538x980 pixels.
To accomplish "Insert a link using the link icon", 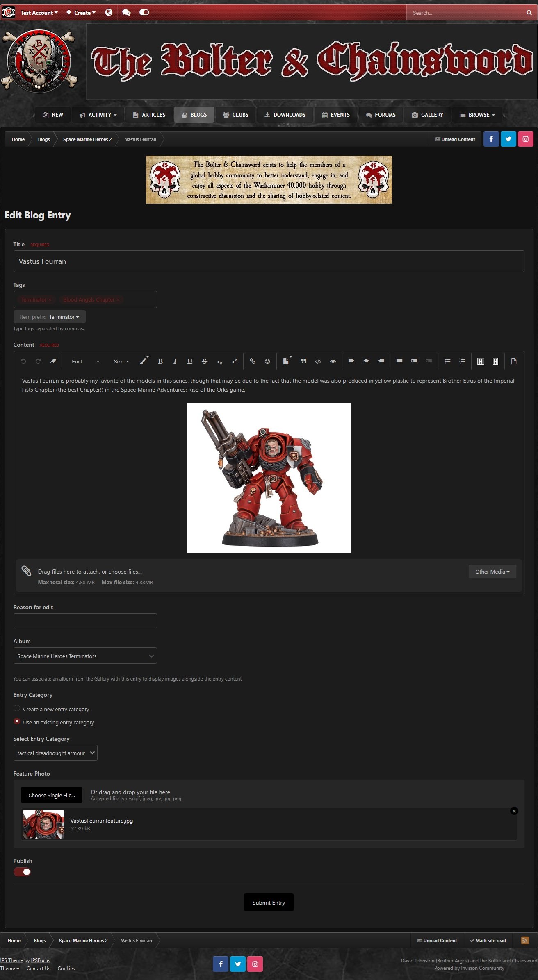I will [x=253, y=361].
